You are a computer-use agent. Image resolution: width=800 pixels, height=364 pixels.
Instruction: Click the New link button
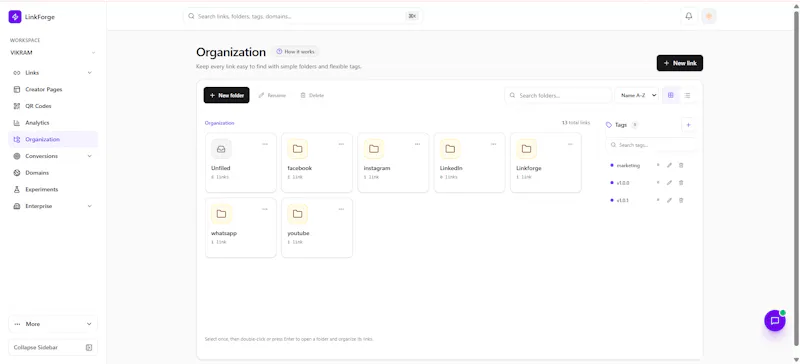(680, 63)
